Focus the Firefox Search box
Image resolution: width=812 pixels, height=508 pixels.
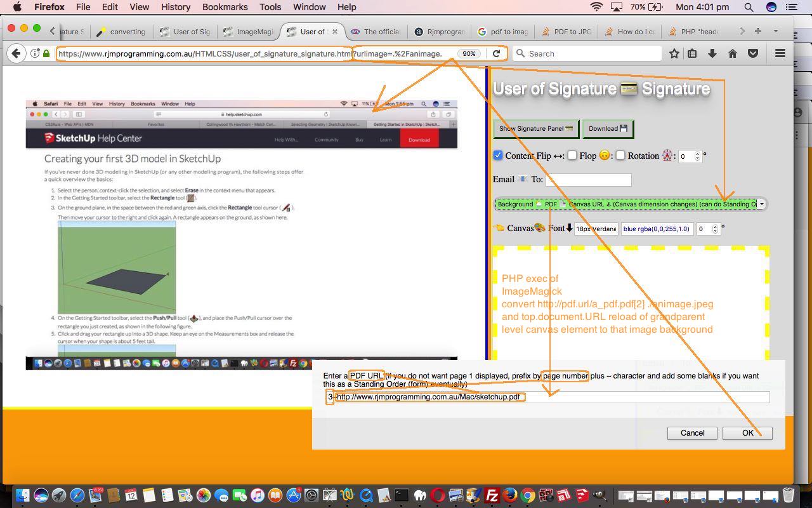(x=587, y=54)
